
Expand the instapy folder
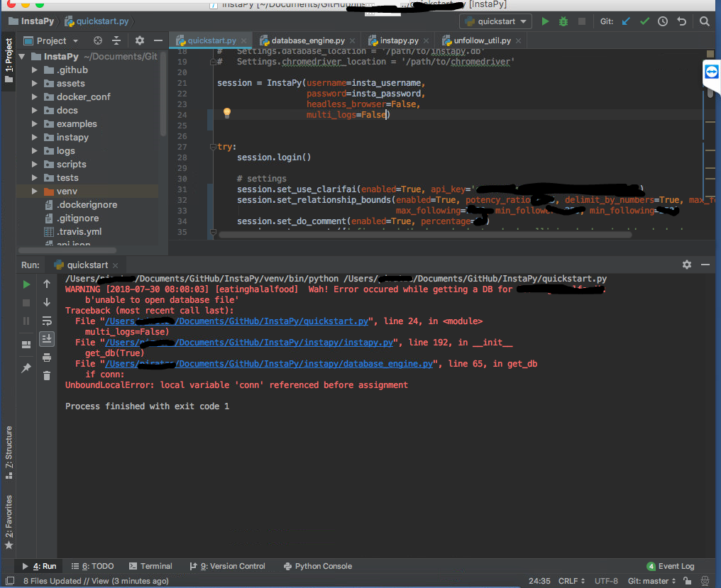pyautogui.click(x=35, y=138)
